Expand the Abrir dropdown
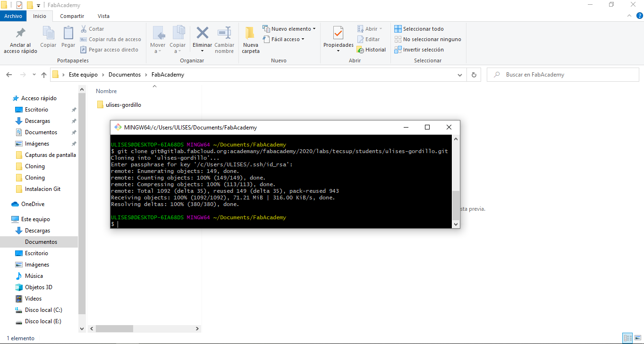This screenshot has width=644, height=344. [370, 29]
